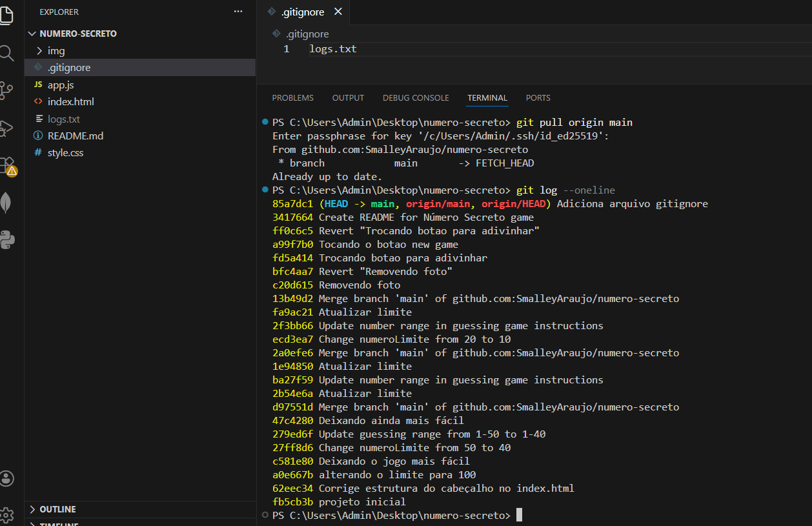Open the PORTS panel tab

click(538, 98)
